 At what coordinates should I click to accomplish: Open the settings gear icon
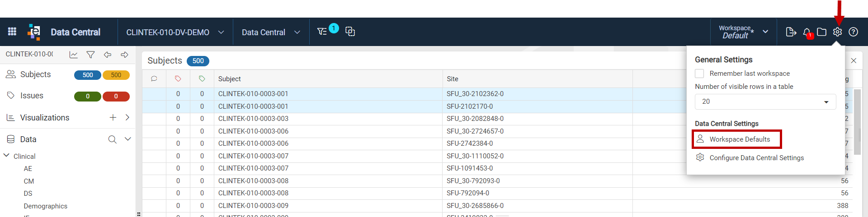pyautogui.click(x=838, y=32)
